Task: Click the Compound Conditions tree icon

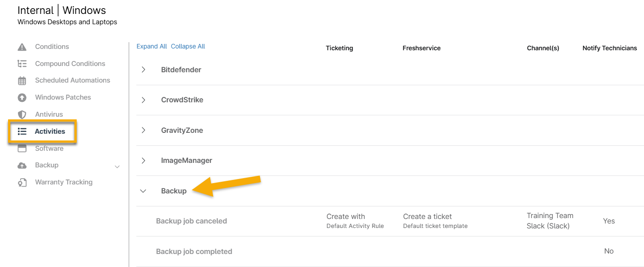Action: 22,64
